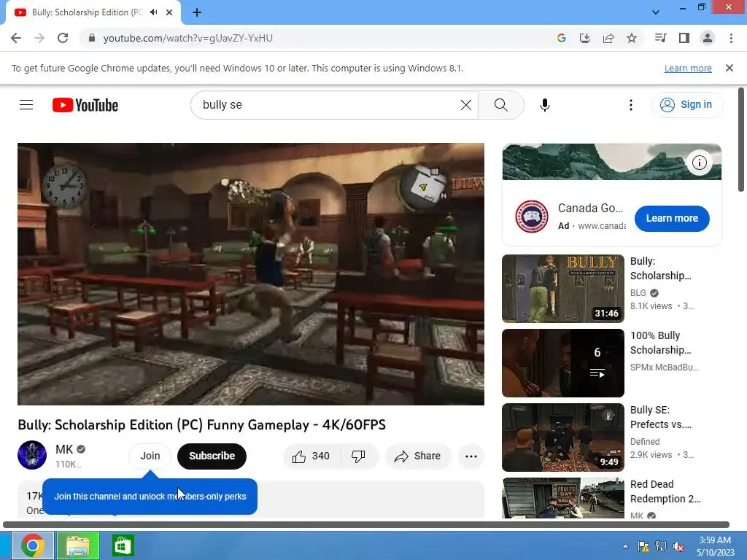Join the MK channel
747x560 pixels.
coord(150,456)
